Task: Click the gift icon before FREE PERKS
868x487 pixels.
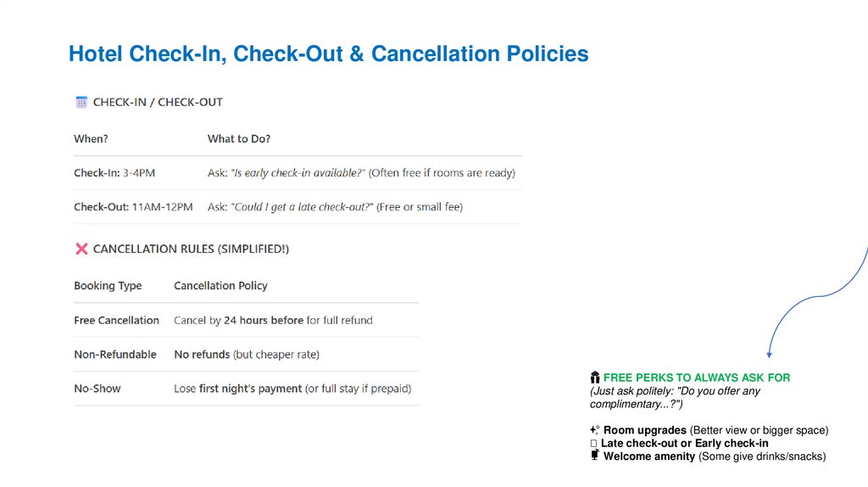Action: 595,378
